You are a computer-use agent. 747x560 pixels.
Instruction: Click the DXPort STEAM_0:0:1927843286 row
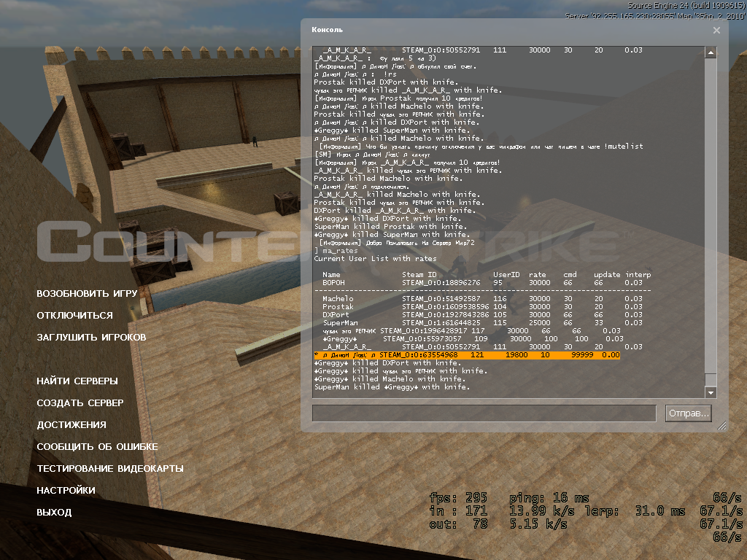pos(482,315)
